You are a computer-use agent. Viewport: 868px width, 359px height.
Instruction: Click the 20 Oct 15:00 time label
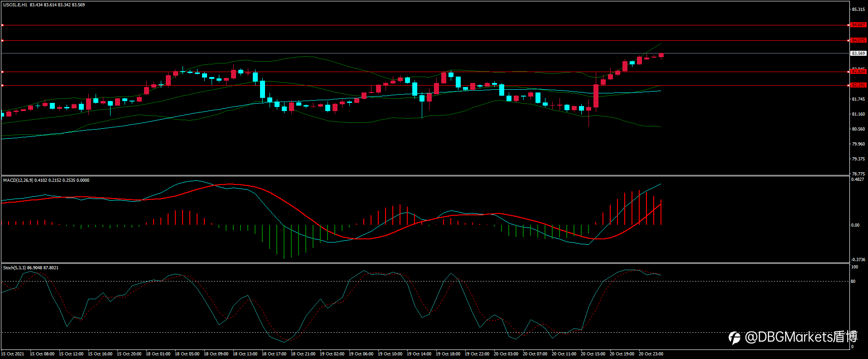click(593, 354)
